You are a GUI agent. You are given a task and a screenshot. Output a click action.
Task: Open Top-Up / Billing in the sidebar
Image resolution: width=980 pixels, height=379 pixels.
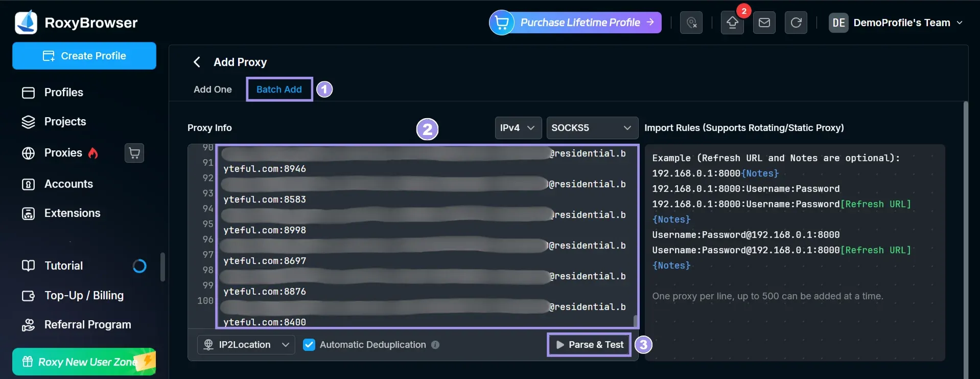click(84, 296)
